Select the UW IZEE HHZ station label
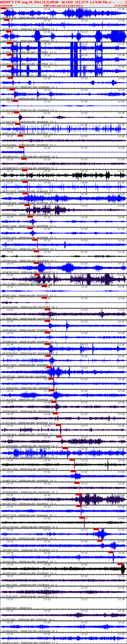This screenshot has height=644, width=127. tap(29, 573)
